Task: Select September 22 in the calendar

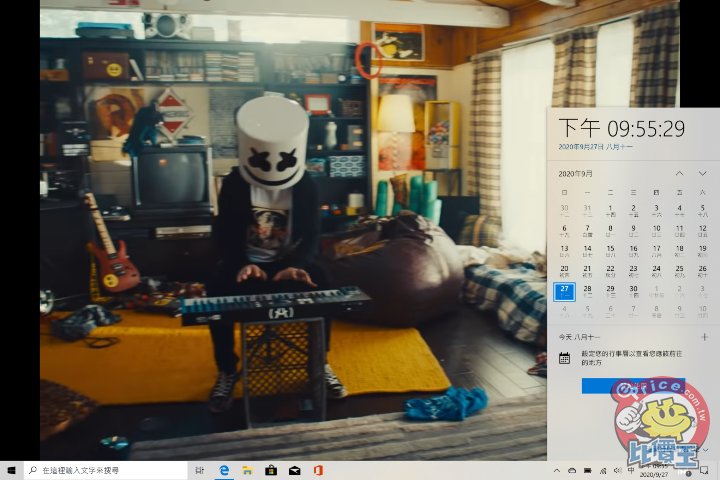Action: pos(610,271)
